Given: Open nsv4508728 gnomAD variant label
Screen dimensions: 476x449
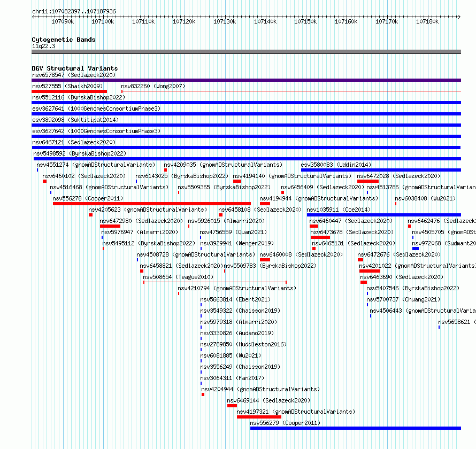Looking at the screenshot, I should [196, 254].
